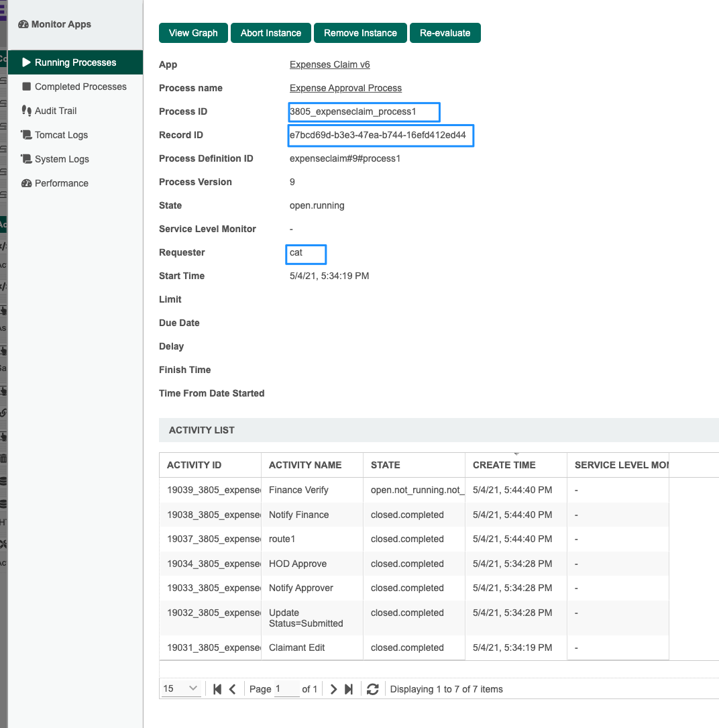Viewport: 719px width, 728px height.
Task: Open the Expense Approval Process link
Action: click(345, 88)
